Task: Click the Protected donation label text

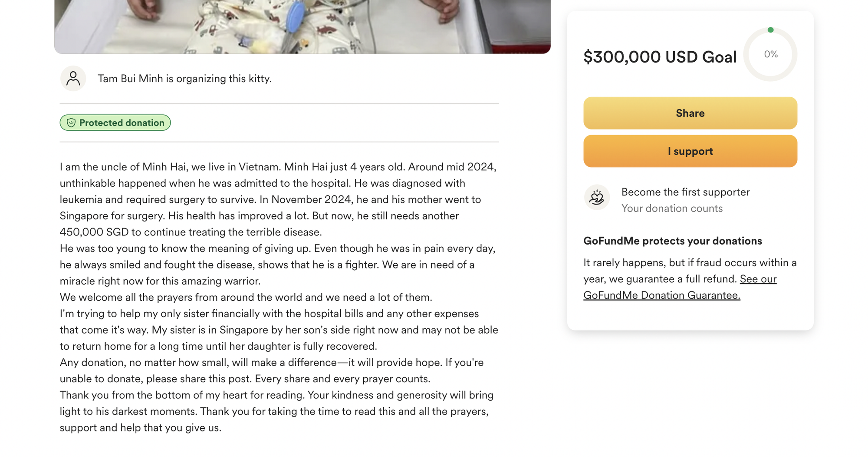Action: (x=122, y=123)
